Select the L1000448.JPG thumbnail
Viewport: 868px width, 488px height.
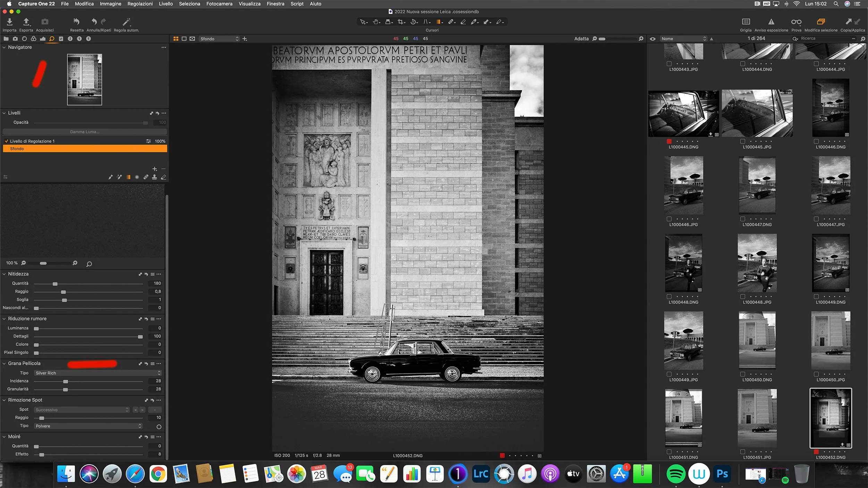tap(757, 263)
